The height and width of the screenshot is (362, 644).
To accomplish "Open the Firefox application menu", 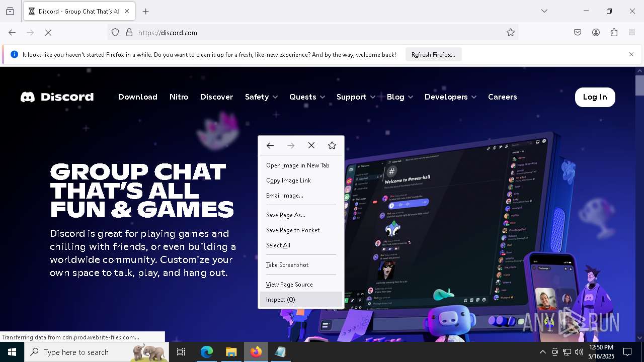I will pyautogui.click(x=632, y=33).
